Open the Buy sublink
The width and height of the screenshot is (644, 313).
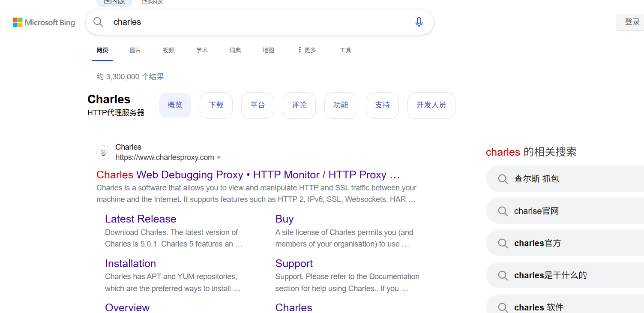(285, 219)
